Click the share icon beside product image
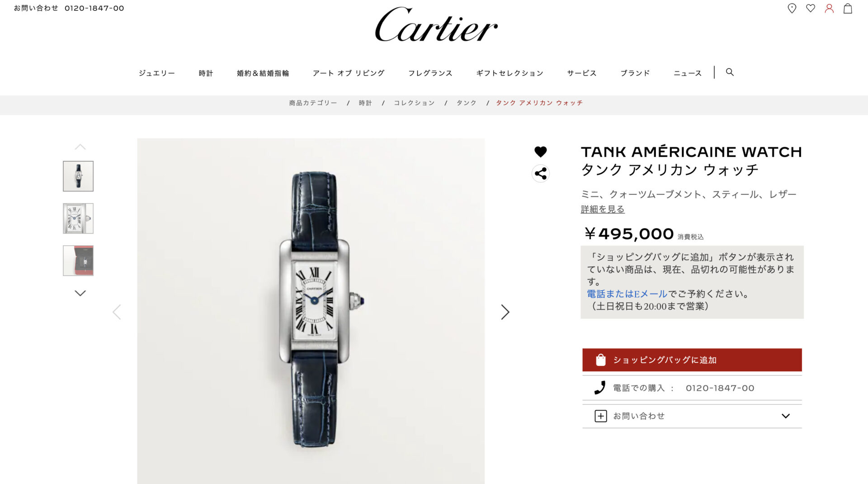Viewport: 868px width, 484px height. (x=540, y=173)
